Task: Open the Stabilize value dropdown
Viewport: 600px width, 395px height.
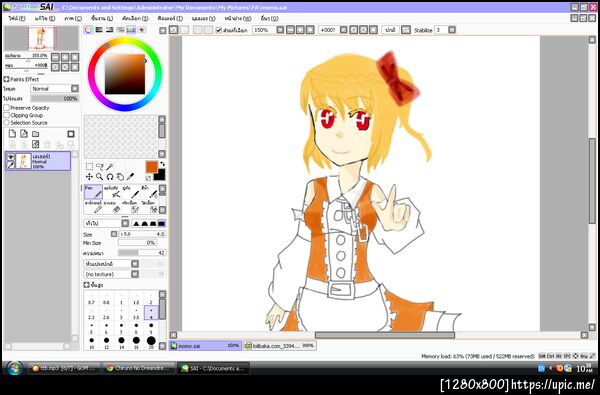Action: (x=452, y=29)
